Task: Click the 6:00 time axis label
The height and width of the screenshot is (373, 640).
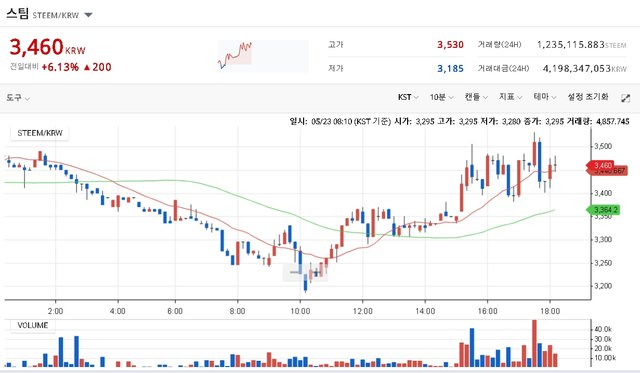Action: tap(175, 311)
